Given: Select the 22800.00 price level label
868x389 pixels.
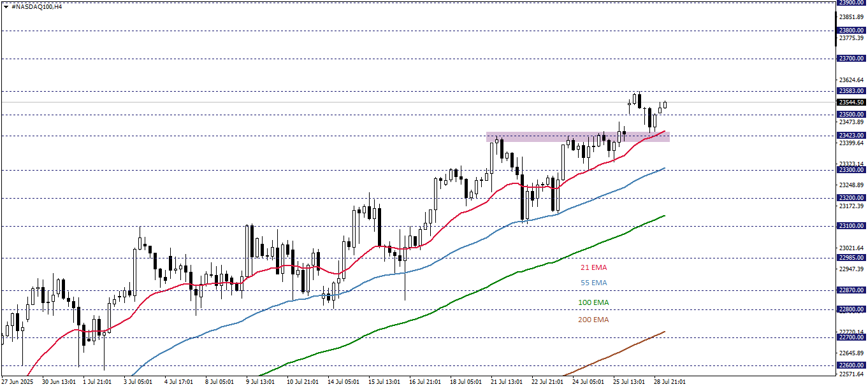Looking at the screenshot, I should (851, 309).
